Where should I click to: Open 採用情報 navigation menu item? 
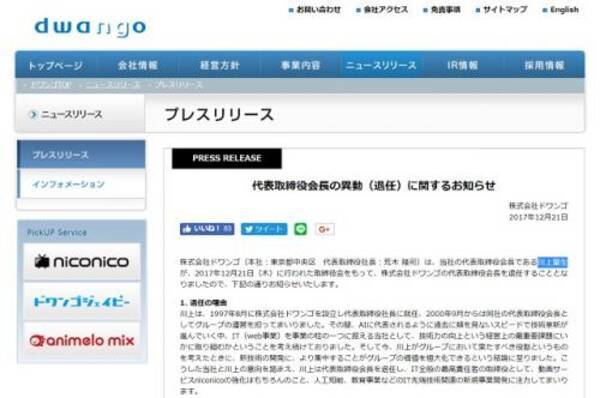point(544,65)
